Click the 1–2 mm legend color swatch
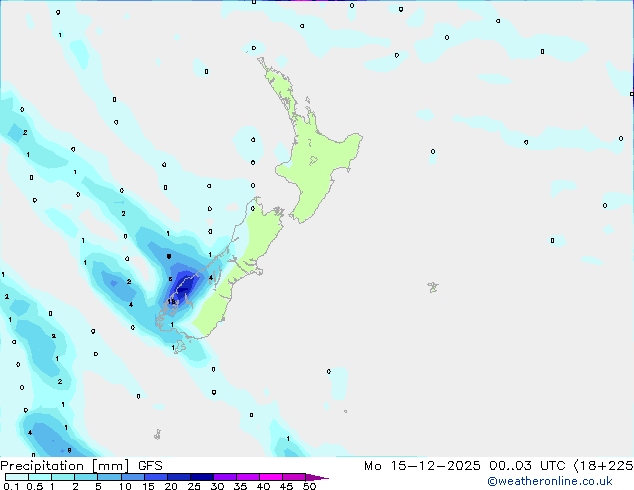 click(63, 477)
